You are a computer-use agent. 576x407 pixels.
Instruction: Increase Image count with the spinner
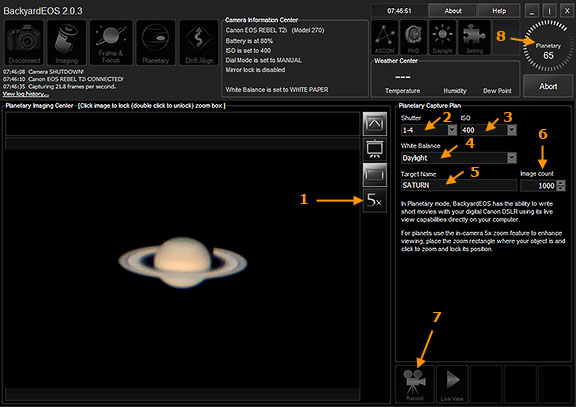tap(561, 183)
